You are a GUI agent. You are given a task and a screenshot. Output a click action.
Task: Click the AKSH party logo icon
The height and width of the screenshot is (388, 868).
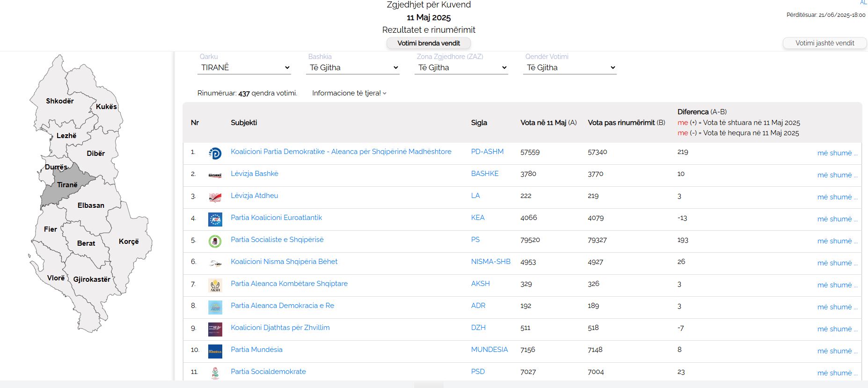tap(215, 285)
